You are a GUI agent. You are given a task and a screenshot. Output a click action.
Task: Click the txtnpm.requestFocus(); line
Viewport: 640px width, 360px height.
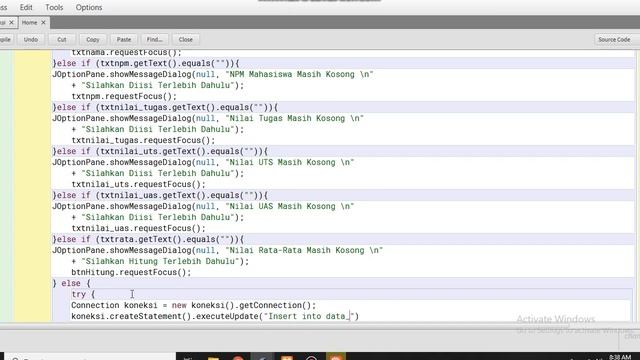(x=124, y=96)
